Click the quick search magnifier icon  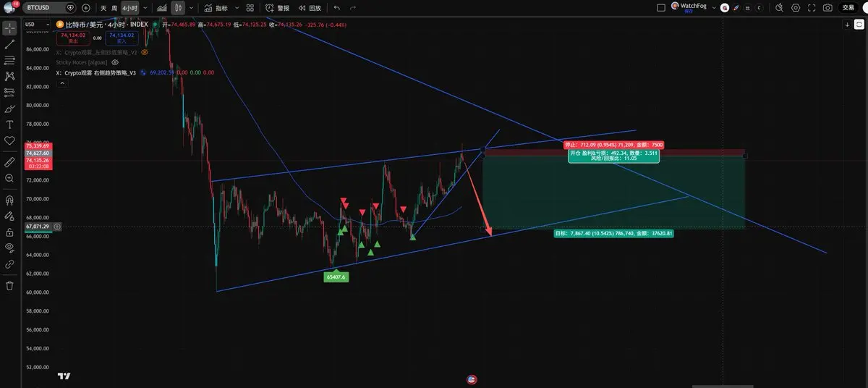[780, 8]
